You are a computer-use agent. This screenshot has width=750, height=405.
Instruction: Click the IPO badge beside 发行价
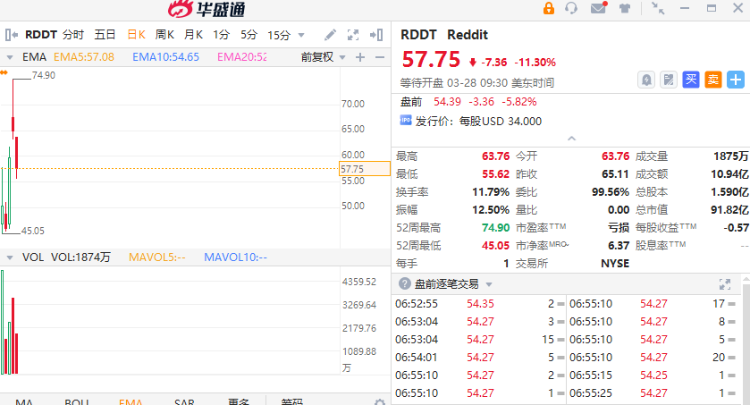tap(406, 120)
